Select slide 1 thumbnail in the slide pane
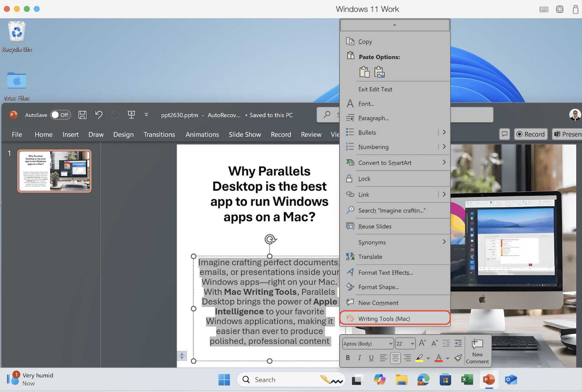Viewport: 582px width, 392px height. coord(55,171)
